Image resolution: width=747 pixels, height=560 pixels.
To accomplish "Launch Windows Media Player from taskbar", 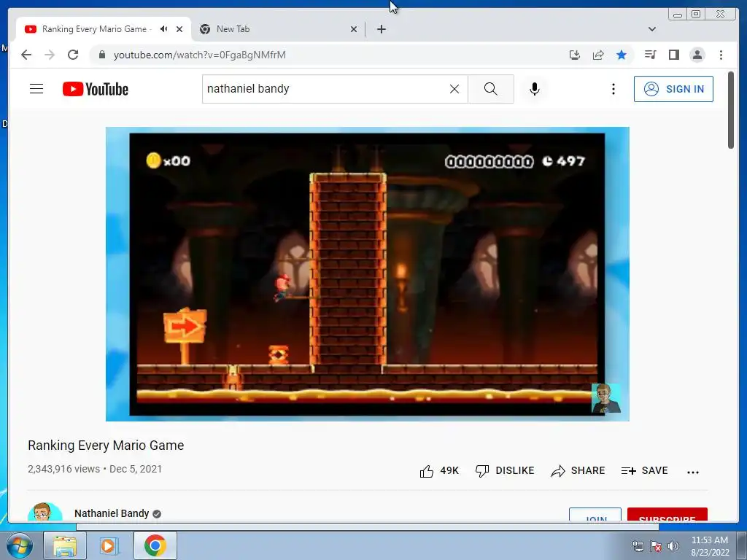I will (108, 545).
